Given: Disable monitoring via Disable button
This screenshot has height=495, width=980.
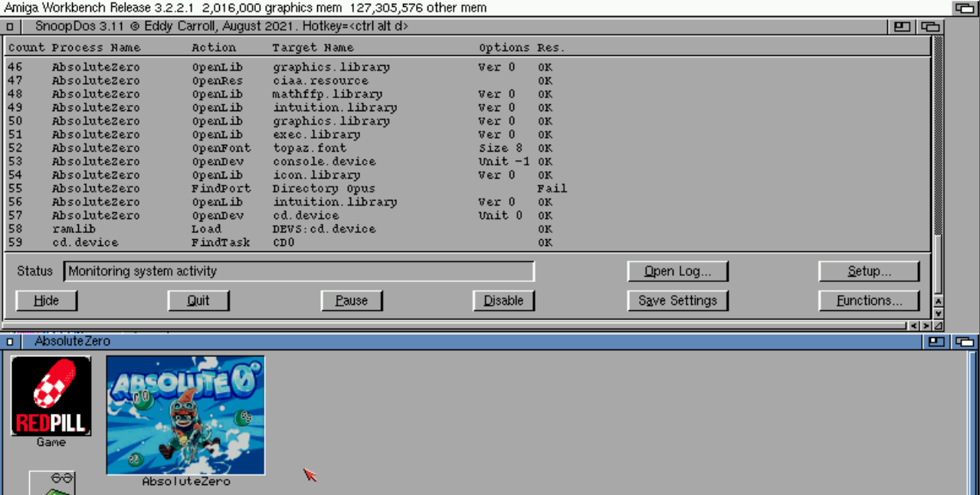Looking at the screenshot, I should coord(503,301).
